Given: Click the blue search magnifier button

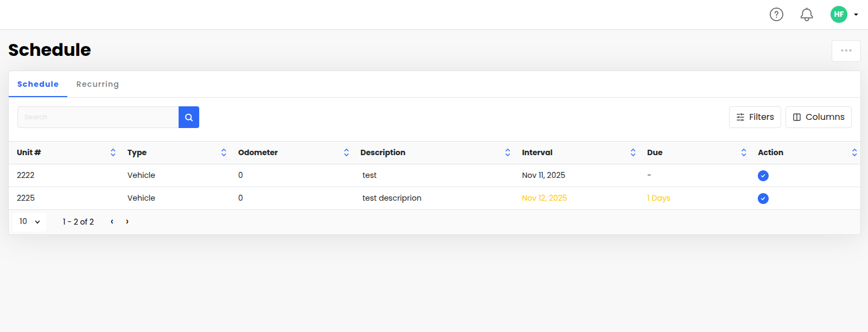Looking at the screenshot, I should pyautogui.click(x=189, y=117).
